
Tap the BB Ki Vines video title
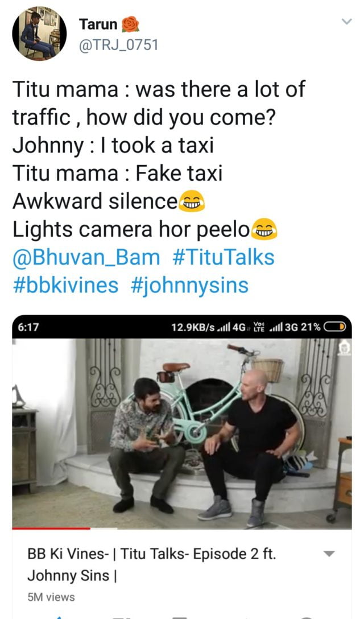coord(152,564)
